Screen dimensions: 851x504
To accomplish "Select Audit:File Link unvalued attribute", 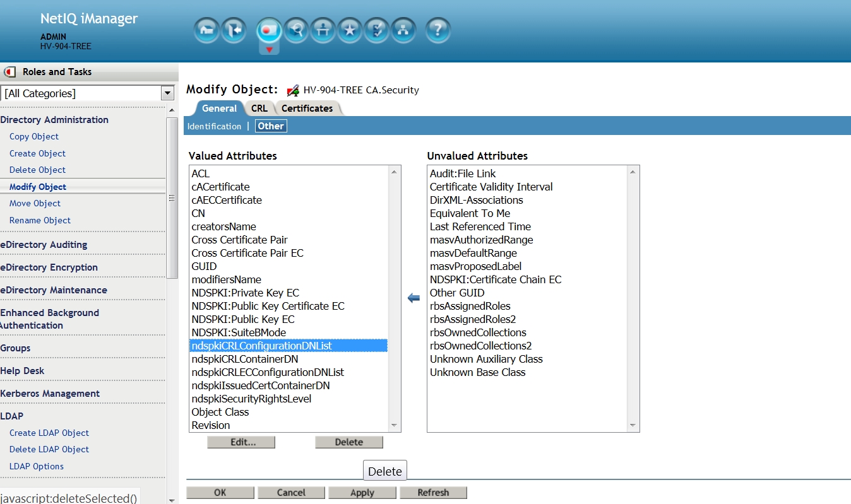I will coord(527,173).
